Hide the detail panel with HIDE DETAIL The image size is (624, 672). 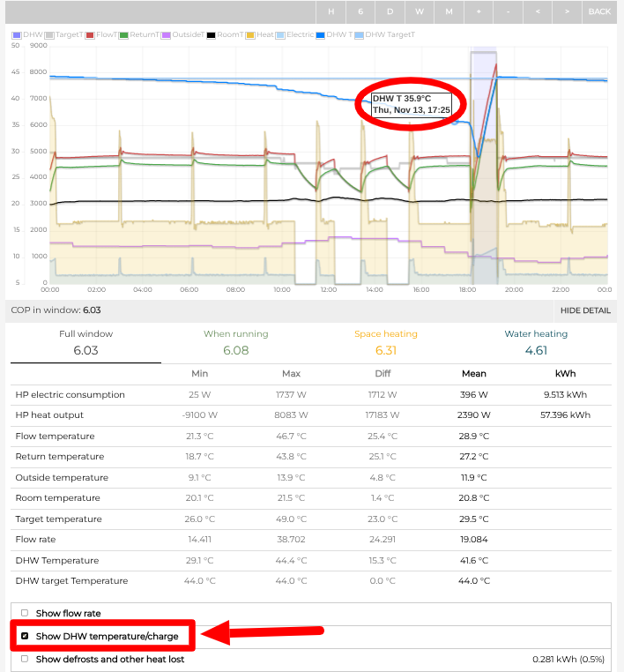tap(585, 310)
